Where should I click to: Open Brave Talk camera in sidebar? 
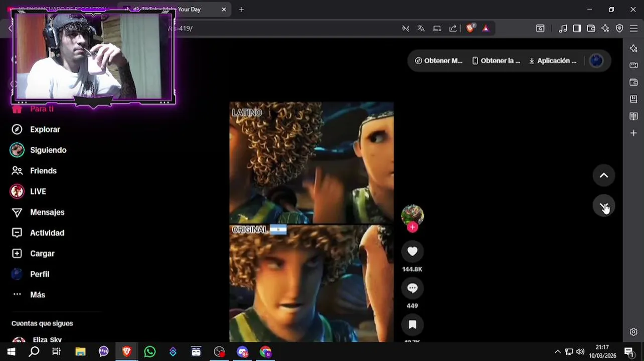coord(633,65)
